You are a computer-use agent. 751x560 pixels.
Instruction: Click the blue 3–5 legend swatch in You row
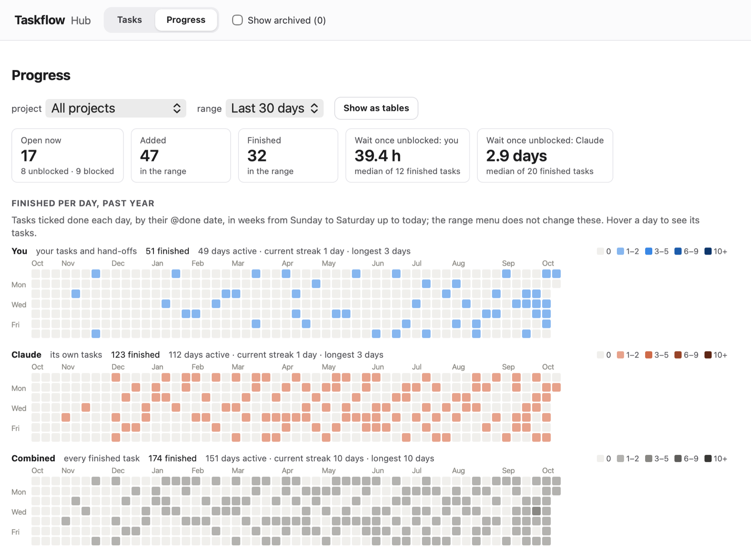pyautogui.click(x=648, y=251)
